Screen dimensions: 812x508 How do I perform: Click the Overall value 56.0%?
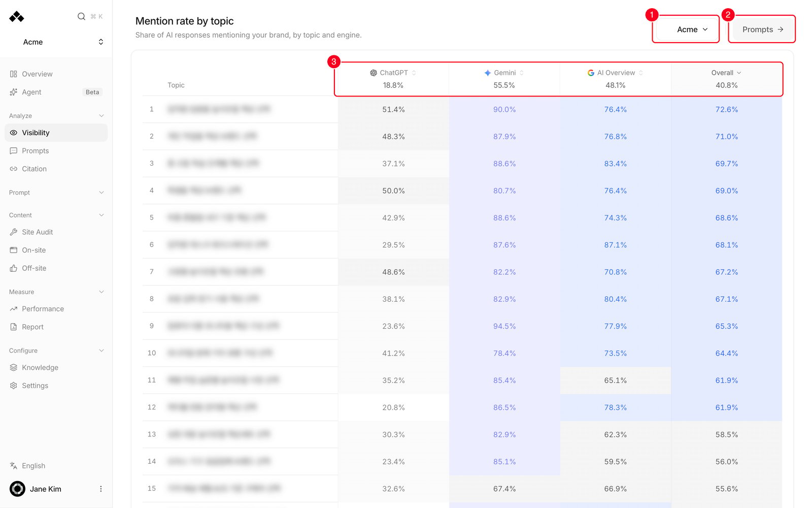click(727, 462)
